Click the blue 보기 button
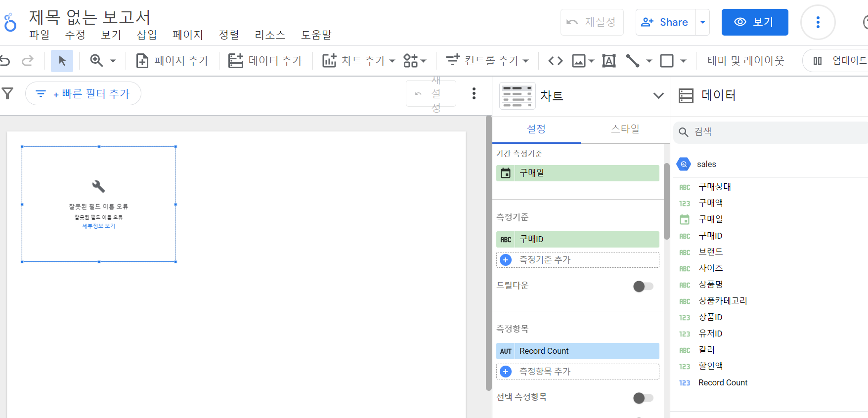 pyautogui.click(x=755, y=22)
